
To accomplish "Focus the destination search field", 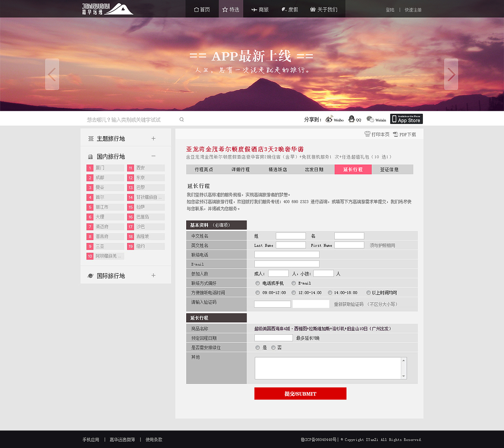I will pyautogui.click(x=132, y=120).
